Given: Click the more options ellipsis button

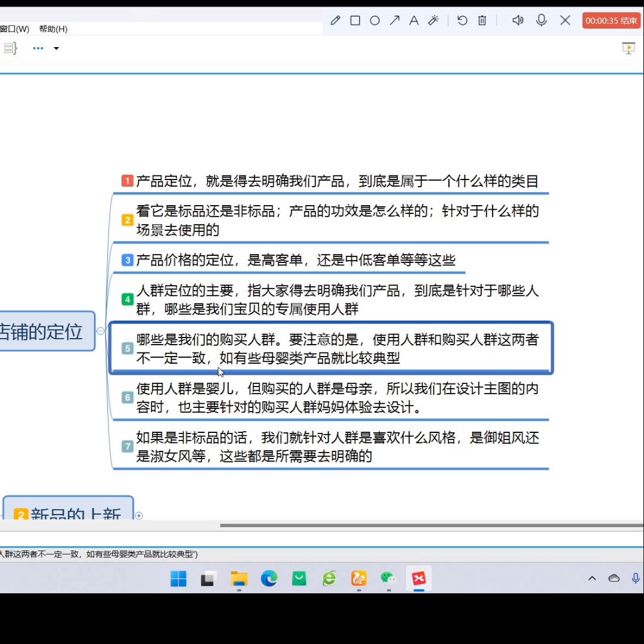Looking at the screenshot, I should point(38,48).
